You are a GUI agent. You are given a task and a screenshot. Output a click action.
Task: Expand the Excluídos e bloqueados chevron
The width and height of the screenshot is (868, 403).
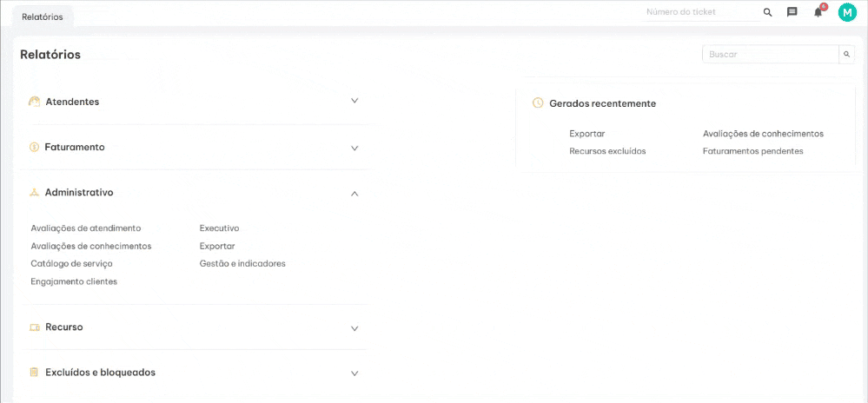coord(354,373)
